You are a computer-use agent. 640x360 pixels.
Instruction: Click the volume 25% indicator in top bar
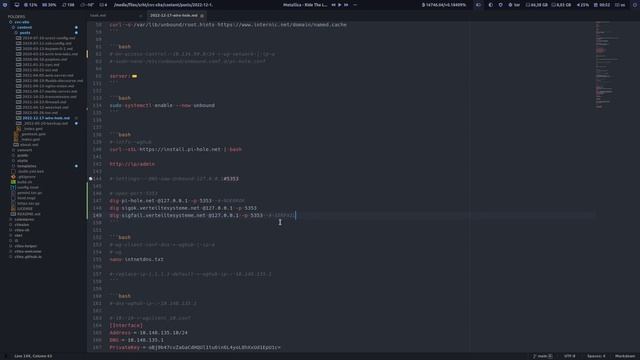582,5
